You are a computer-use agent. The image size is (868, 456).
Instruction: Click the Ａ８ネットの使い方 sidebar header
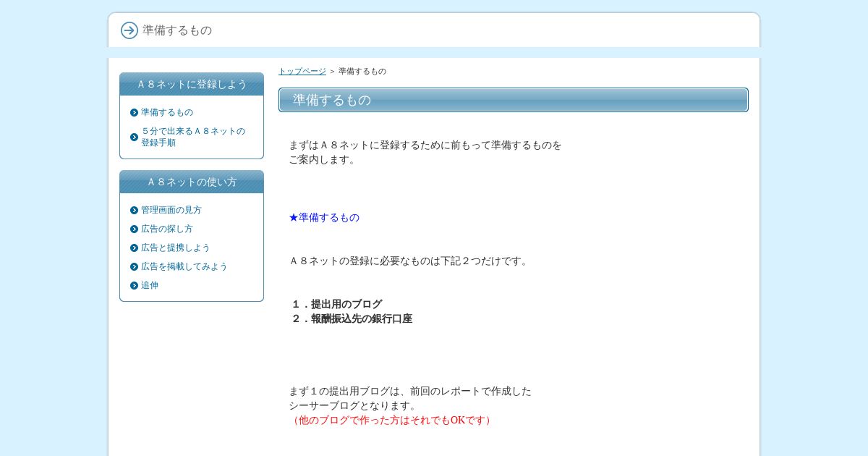click(x=192, y=182)
